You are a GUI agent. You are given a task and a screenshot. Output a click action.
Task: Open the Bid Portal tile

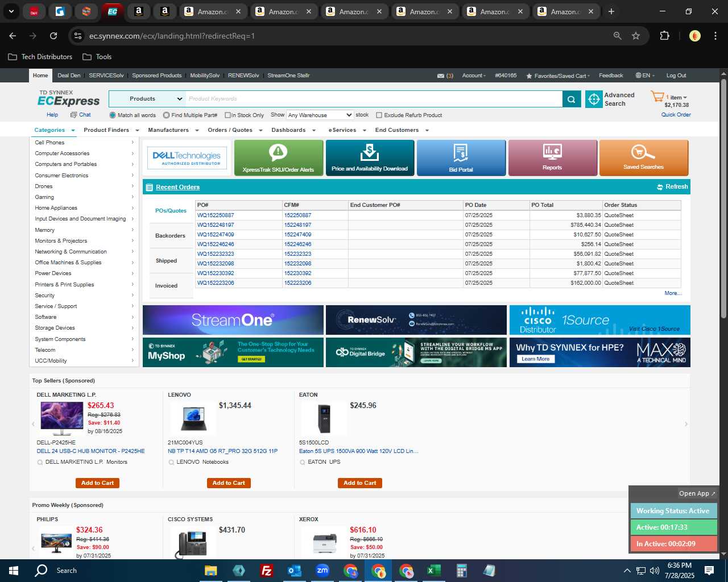coord(461,158)
